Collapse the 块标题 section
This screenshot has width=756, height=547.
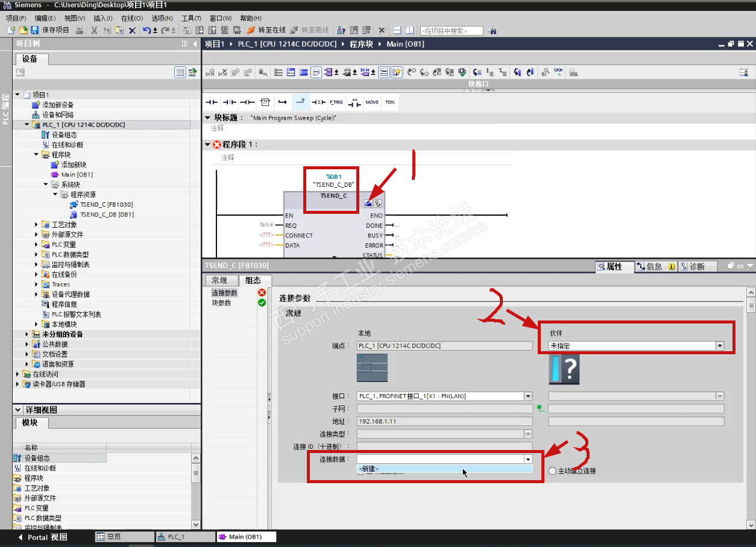(208, 118)
